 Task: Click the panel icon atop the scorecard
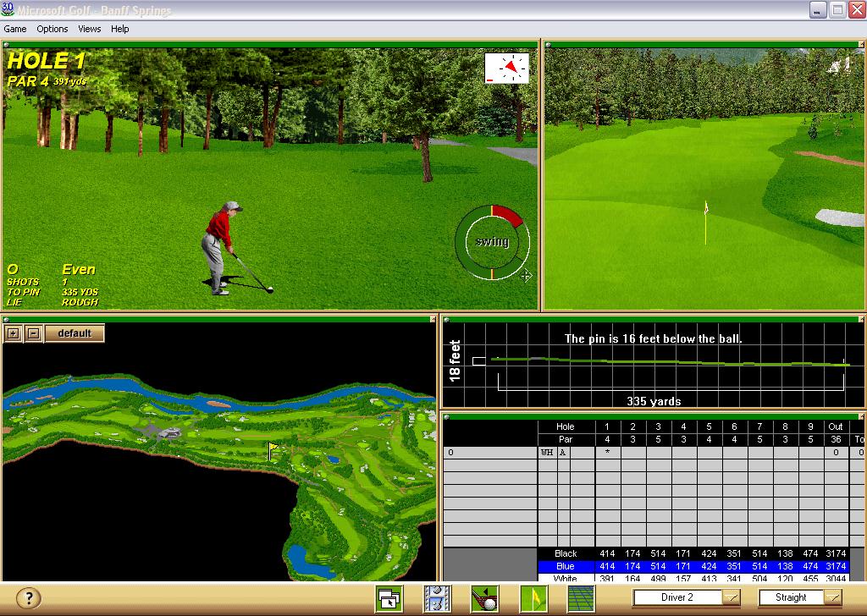(447, 416)
